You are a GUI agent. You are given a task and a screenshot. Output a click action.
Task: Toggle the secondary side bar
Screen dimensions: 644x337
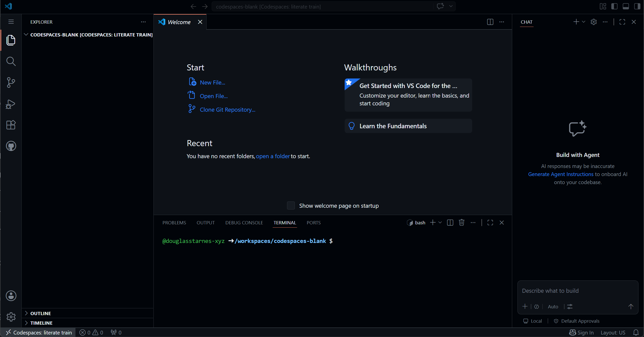click(637, 6)
